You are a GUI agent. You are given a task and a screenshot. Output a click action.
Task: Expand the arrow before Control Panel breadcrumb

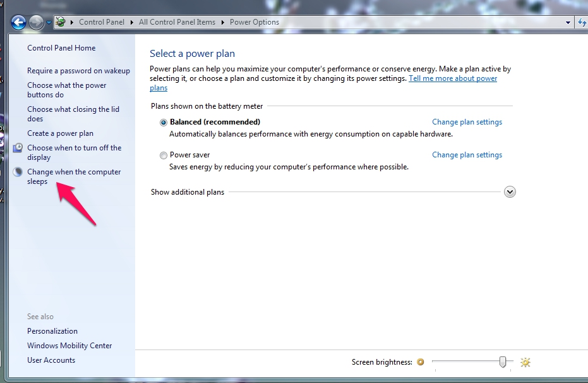71,22
